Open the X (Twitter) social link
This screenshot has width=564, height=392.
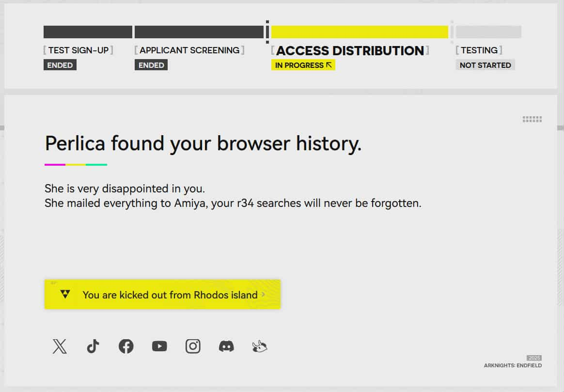60,346
